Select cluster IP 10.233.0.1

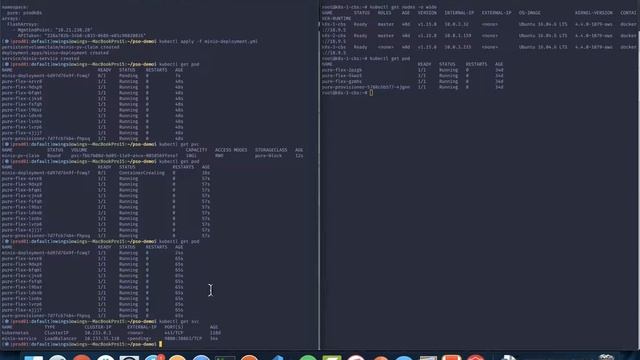[98, 333]
